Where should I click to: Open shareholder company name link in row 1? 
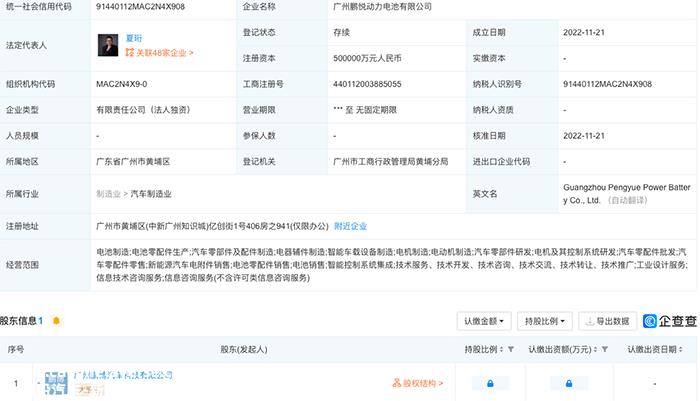coord(123,375)
